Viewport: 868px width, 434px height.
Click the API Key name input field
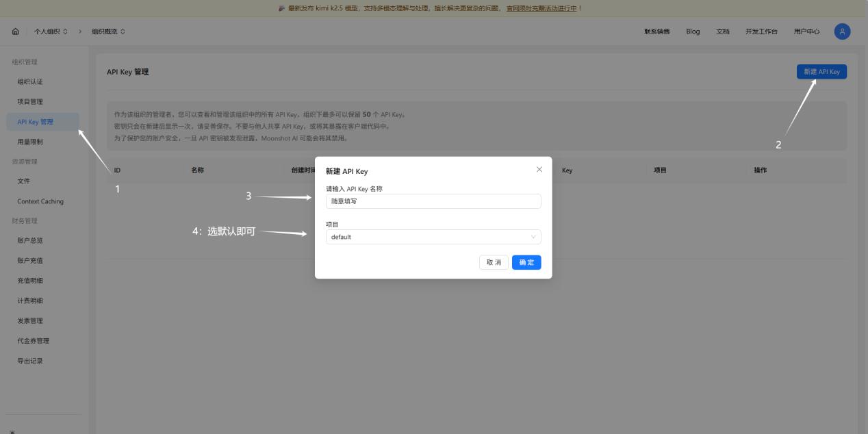pyautogui.click(x=433, y=201)
